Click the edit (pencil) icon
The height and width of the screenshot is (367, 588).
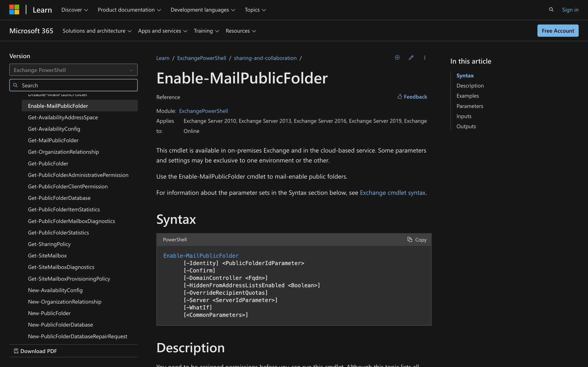pos(410,58)
